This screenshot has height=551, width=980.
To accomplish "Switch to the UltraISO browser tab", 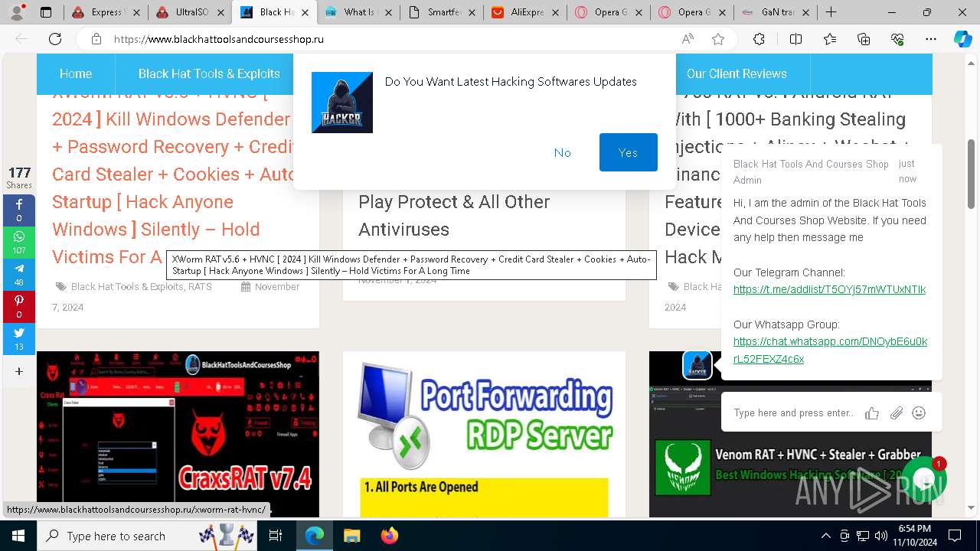I will (x=188, y=12).
